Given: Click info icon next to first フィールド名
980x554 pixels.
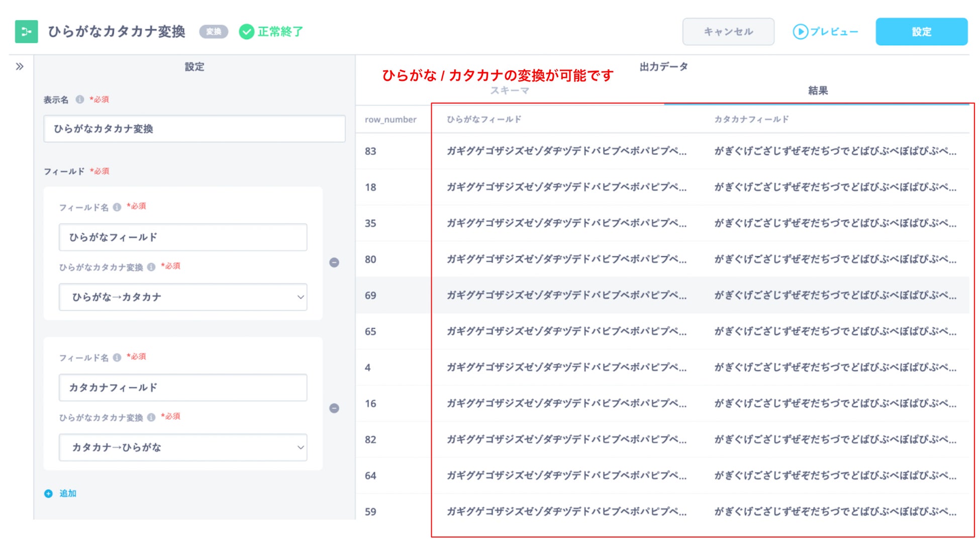Looking at the screenshot, I should click(x=117, y=207).
